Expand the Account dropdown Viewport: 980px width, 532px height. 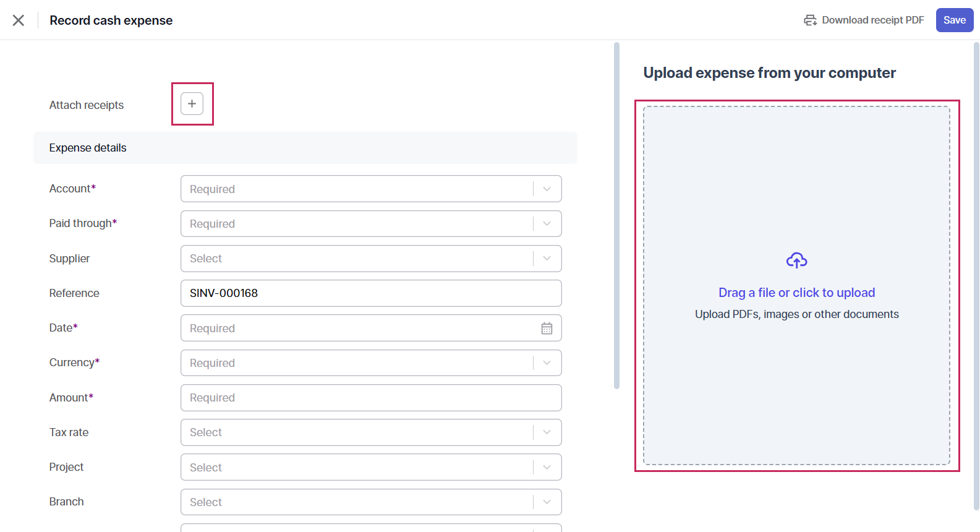coord(547,189)
